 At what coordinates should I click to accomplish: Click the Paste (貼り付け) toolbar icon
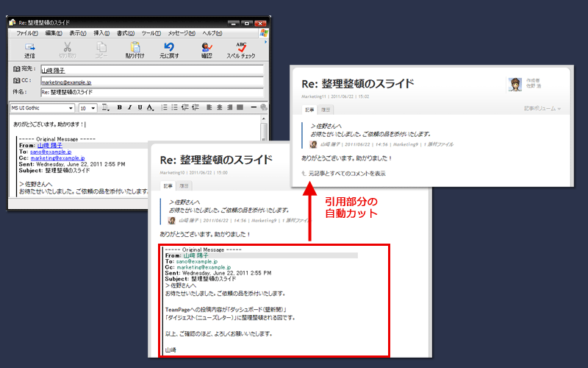coord(135,50)
